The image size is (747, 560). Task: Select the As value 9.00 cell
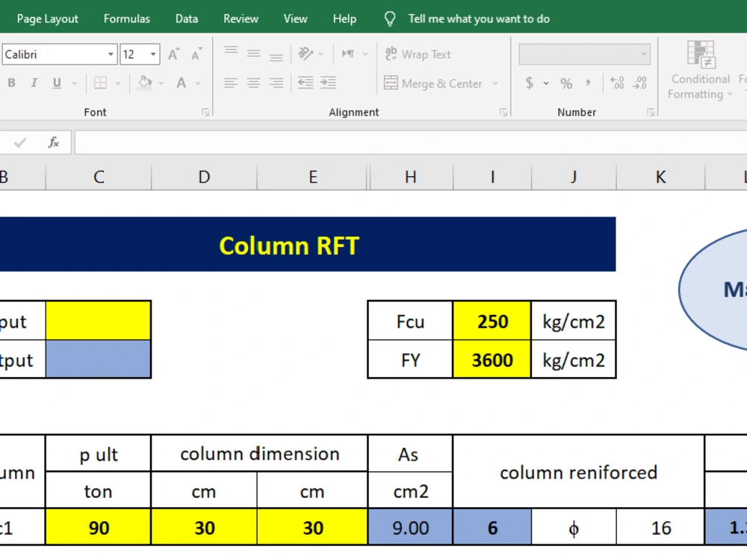coord(411,527)
